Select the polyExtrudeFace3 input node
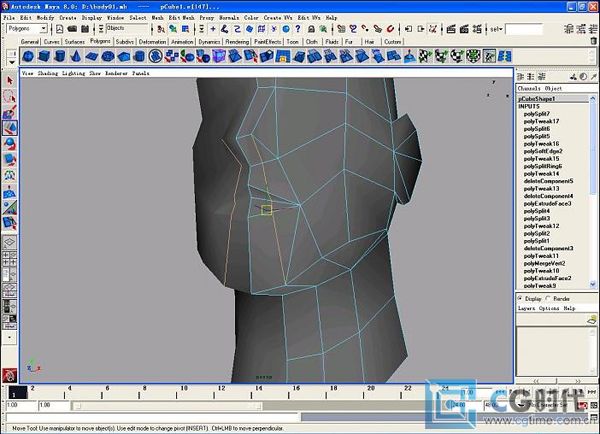Image resolution: width=600 pixels, height=434 pixels. tap(547, 204)
